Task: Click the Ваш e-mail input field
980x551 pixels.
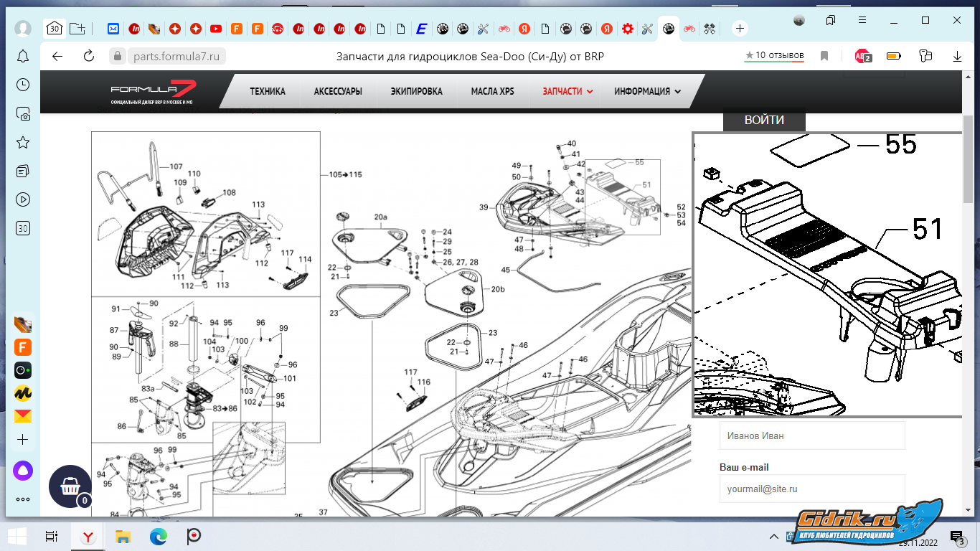Action: (x=812, y=489)
